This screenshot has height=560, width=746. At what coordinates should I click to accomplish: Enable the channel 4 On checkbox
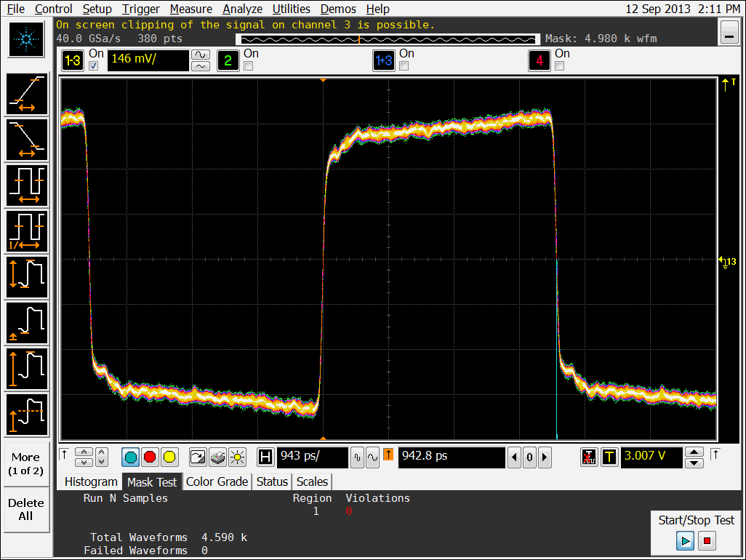pos(560,66)
